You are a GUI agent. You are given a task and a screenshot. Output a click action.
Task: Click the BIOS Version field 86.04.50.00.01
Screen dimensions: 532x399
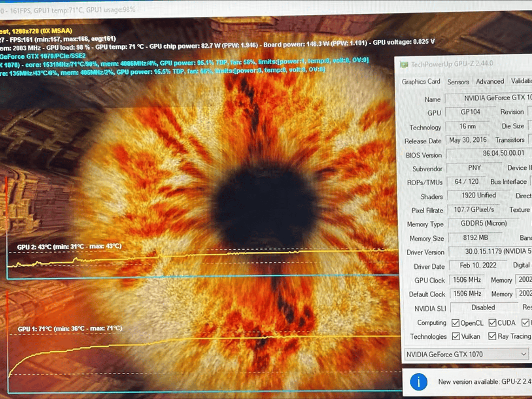pyautogui.click(x=503, y=153)
